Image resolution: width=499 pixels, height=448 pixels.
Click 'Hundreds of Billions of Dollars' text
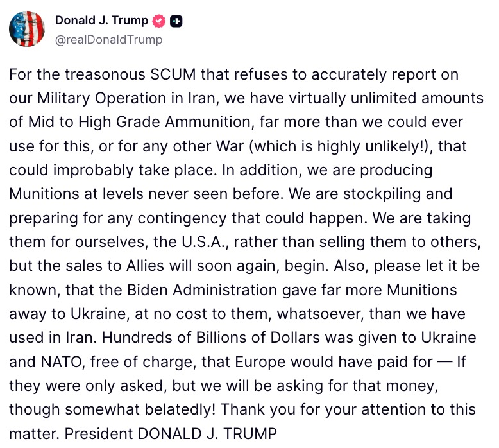pos(210,338)
